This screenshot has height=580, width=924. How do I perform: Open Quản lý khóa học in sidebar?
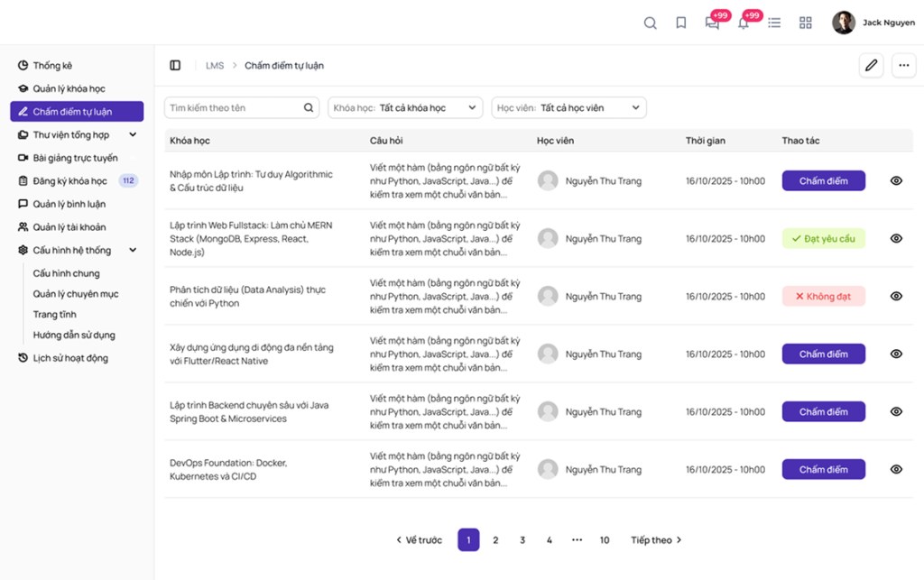69,89
